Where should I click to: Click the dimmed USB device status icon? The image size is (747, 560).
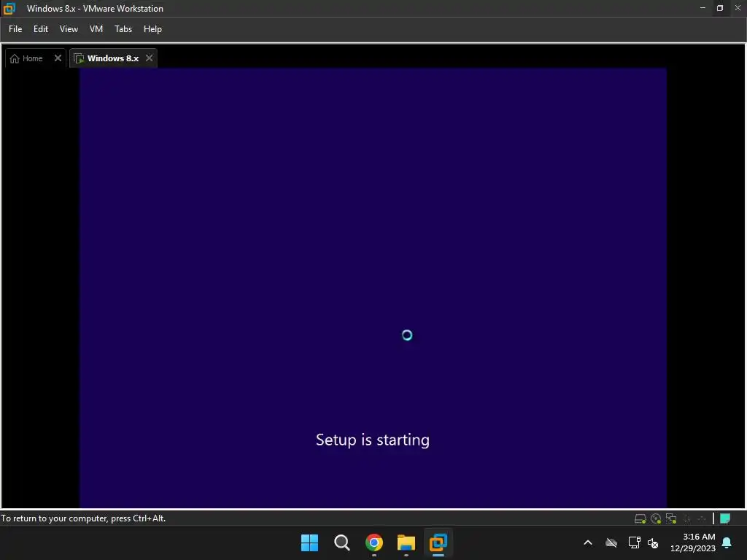(687, 518)
